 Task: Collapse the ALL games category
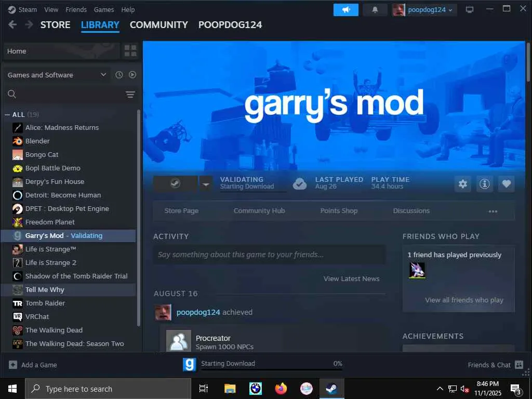tap(7, 115)
